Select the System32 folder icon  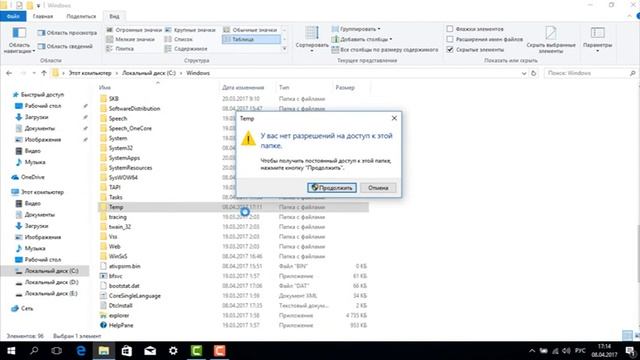[103, 148]
